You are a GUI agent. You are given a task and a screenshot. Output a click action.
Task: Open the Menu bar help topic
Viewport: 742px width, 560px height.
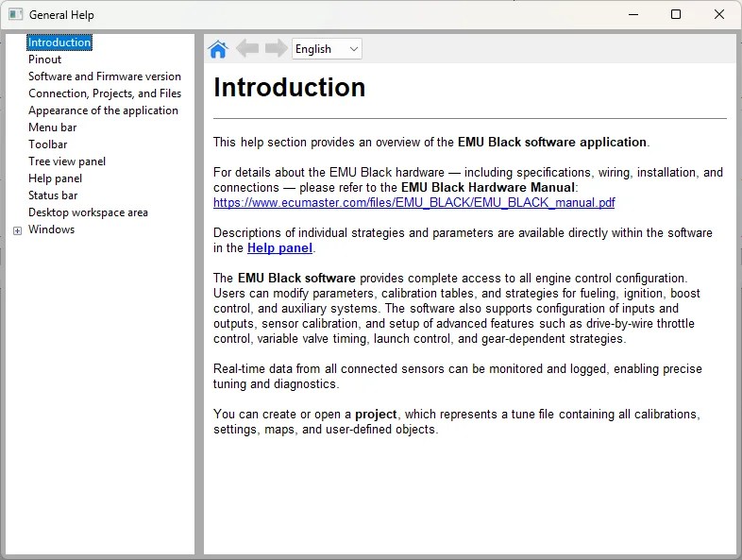click(53, 127)
